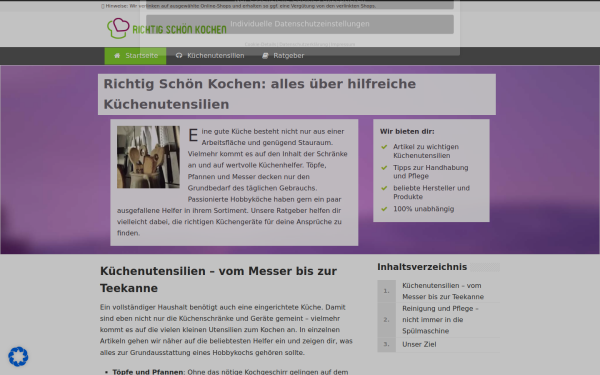600x375 pixels.
Task: Click the 'Küchenutensilien – vom Messer bis zur Teekanne' article heading
Action: (x=218, y=279)
